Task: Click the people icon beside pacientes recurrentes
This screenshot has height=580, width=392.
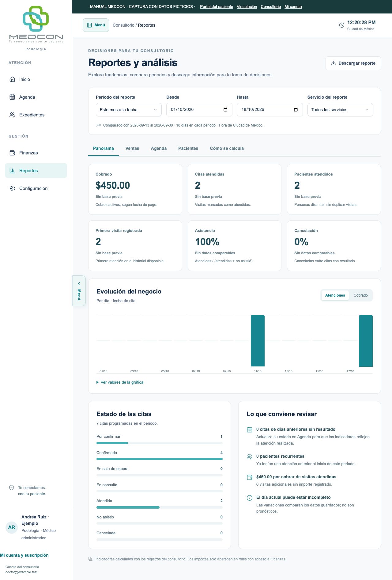Action: point(250,457)
